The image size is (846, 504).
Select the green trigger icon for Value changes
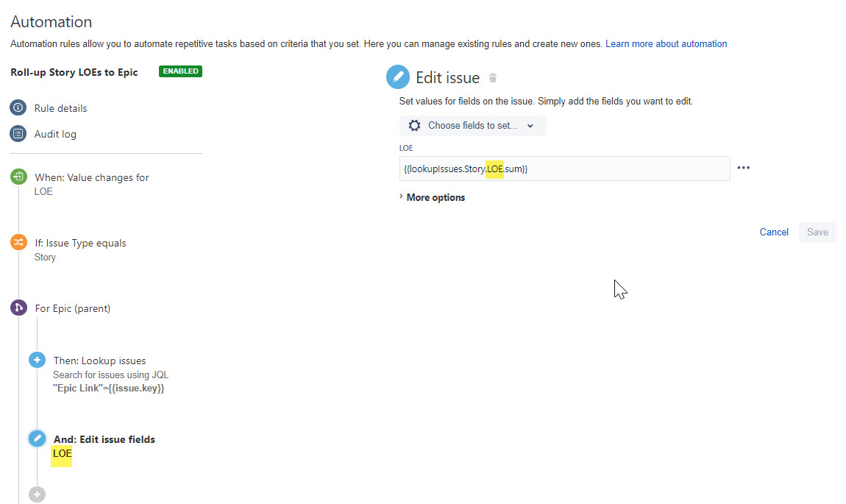tap(18, 177)
